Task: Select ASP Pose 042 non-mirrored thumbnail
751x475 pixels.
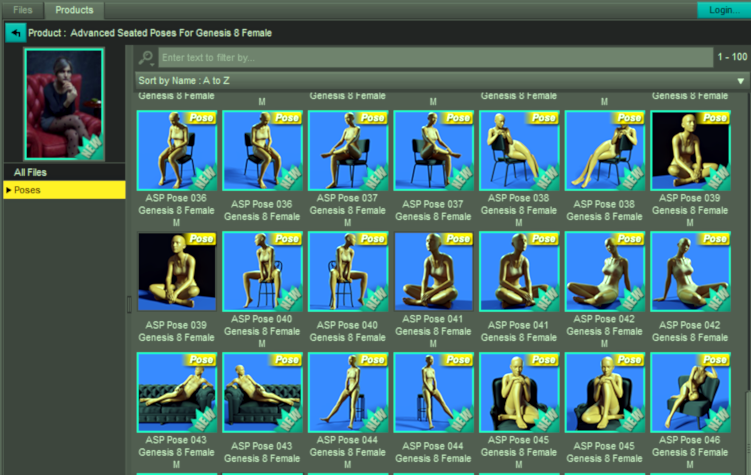Action: [690, 271]
